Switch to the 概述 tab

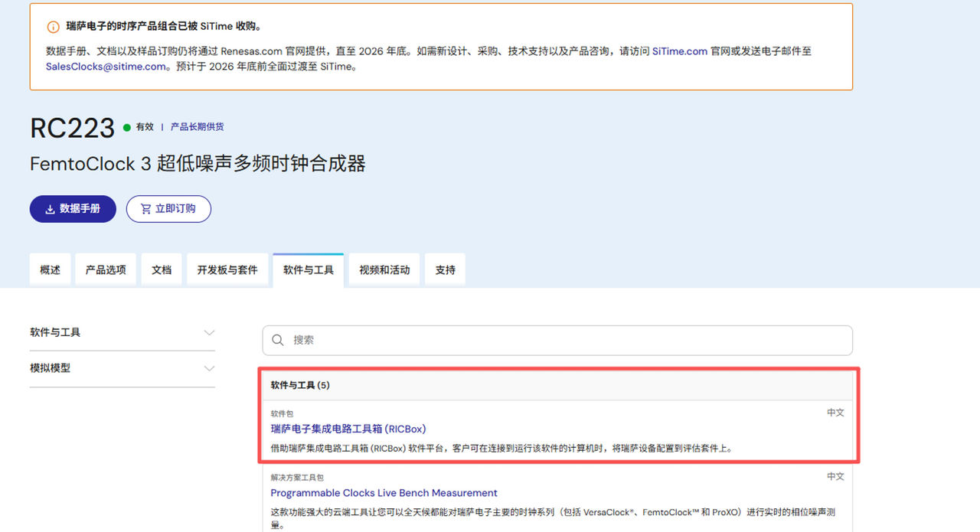[x=50, y=270]
